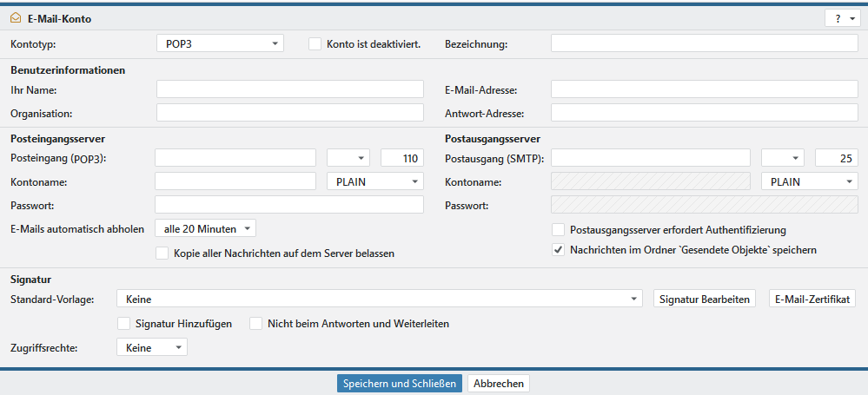Click into the Bezeichnung text field
868x395 pixels.
704,43
